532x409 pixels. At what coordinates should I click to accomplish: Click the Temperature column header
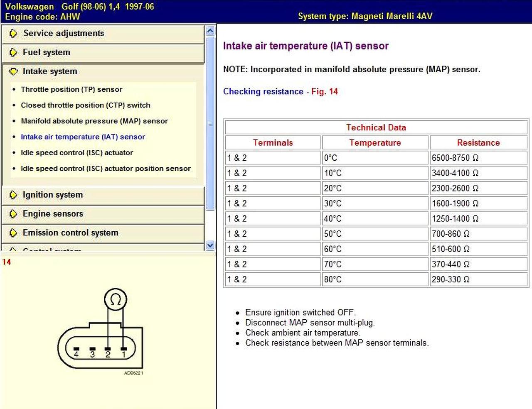375,143
